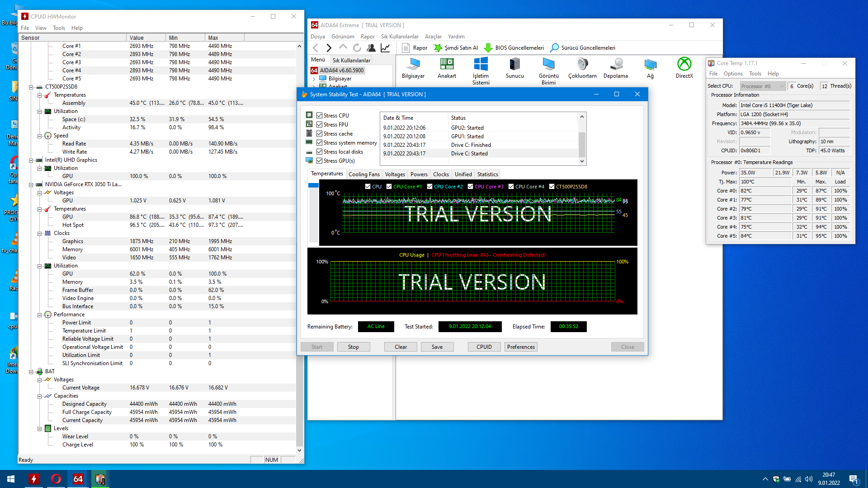Open the Select CPU Processor #0 dropdown
The width and height of the screenshot is (868, 488).
[x=763, y=86]
